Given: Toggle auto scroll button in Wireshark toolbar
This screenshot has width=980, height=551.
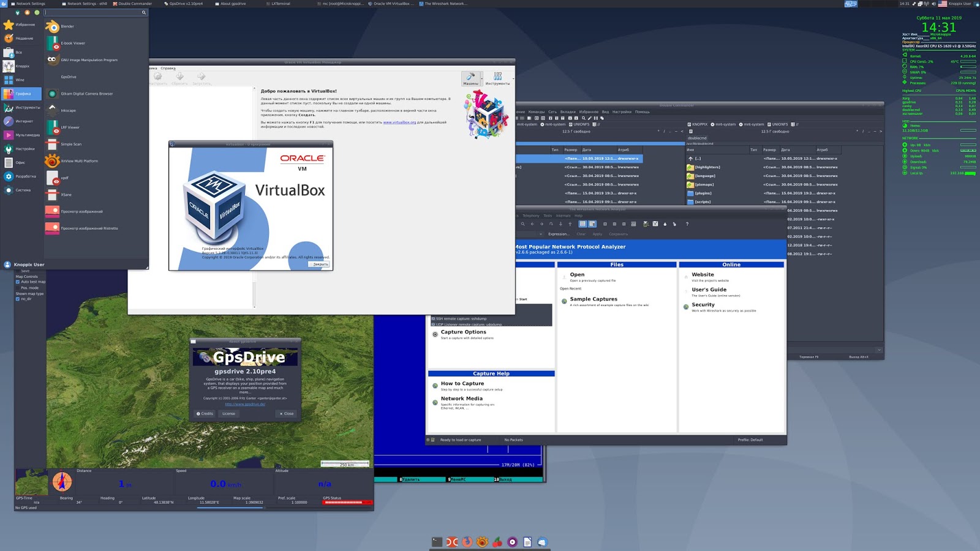Looking at the screenshot, I should tap(592, 224).
